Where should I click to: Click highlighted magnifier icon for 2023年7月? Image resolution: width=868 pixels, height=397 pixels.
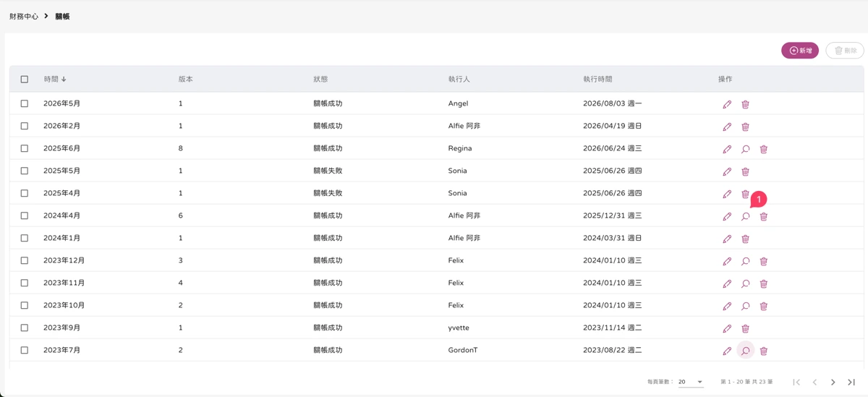[745, 351]
